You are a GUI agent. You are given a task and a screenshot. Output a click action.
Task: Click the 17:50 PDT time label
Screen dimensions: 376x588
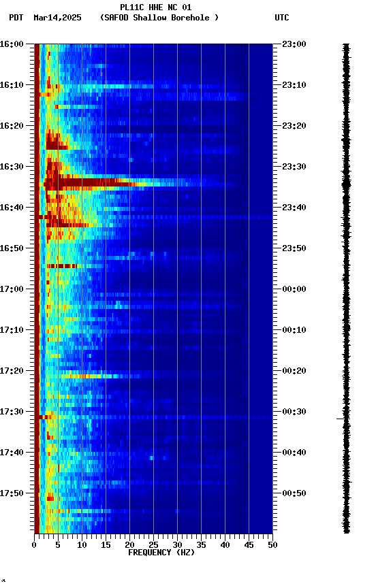click(x=12, y=493)
